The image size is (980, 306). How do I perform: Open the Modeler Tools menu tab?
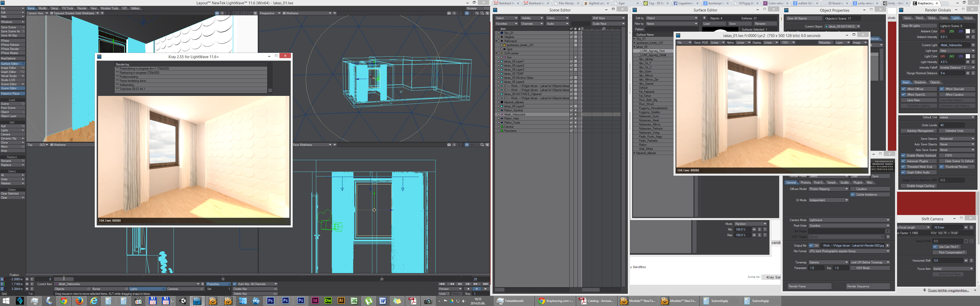[109, 8]
